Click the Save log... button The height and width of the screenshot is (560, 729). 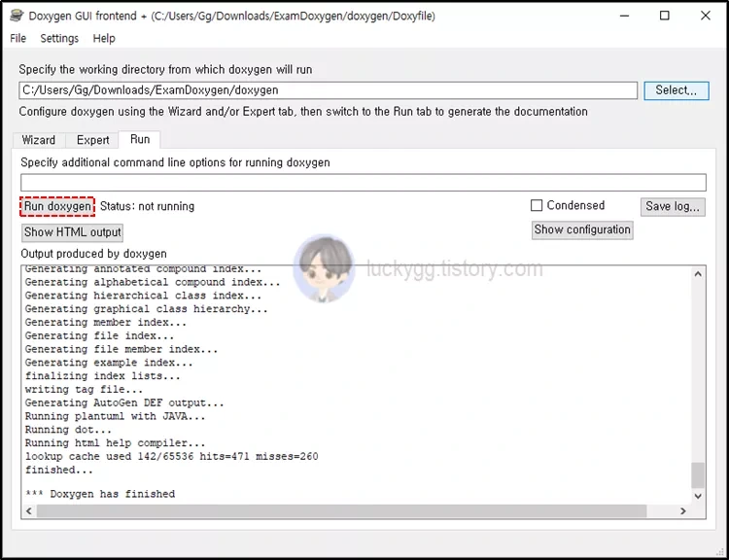tap(673, 206)
